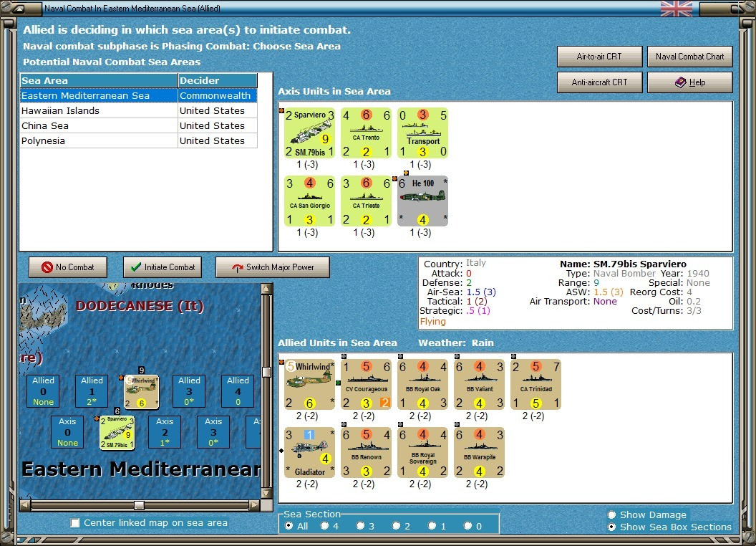
Task: Select the BB Valiant battleship counter
Action: 479,384
